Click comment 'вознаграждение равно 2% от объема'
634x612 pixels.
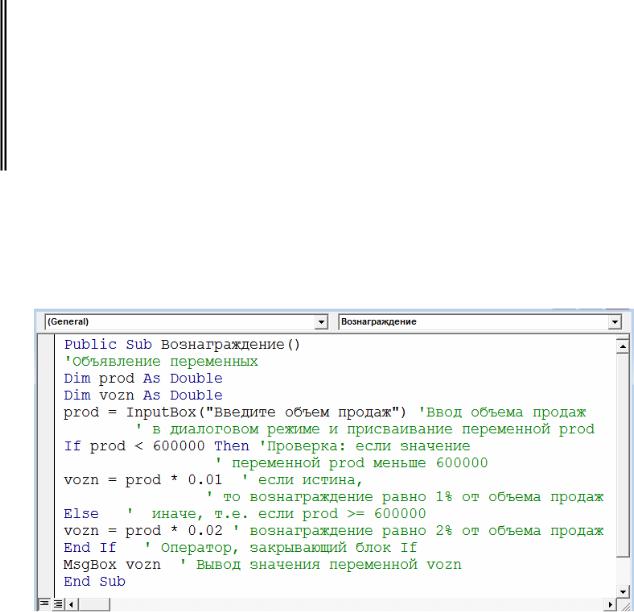click(395, 531)
